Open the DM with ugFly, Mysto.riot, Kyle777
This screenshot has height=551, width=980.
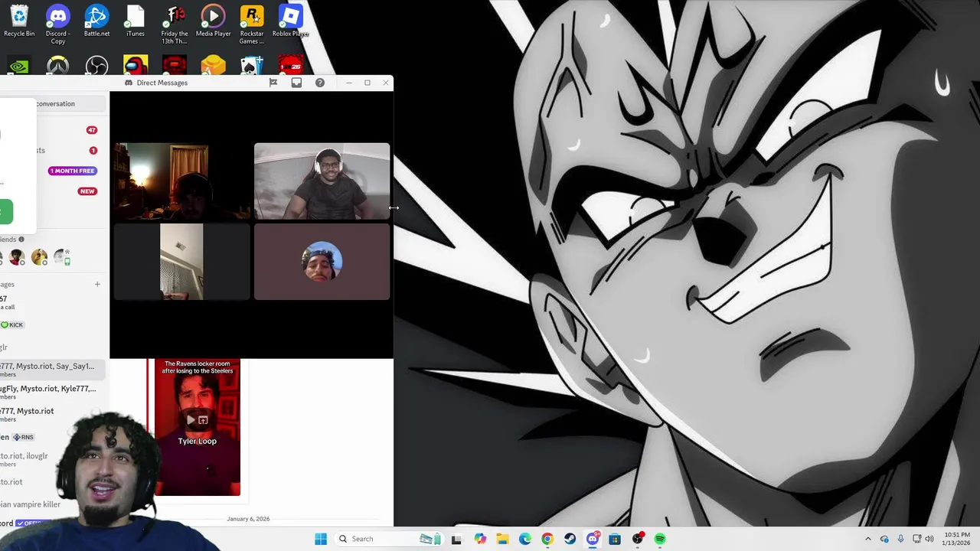point(52,392)
